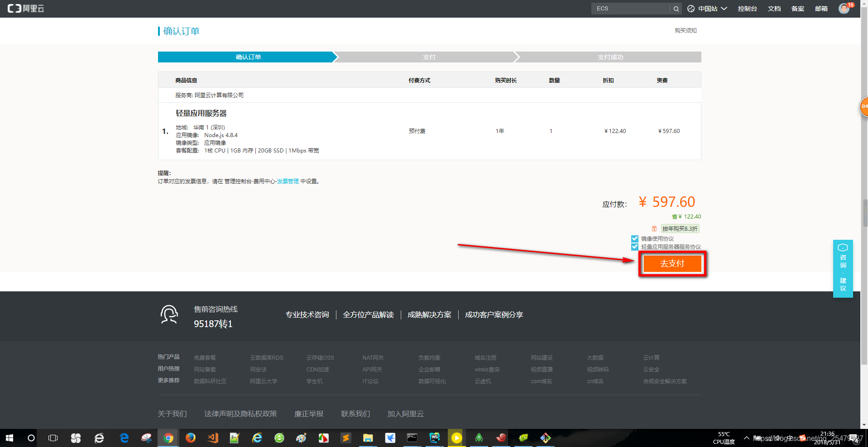Open 专业技术咨询 footer link
Image resolution: width=868 pixels, height=447 pixels.
[x=307, y=314]
